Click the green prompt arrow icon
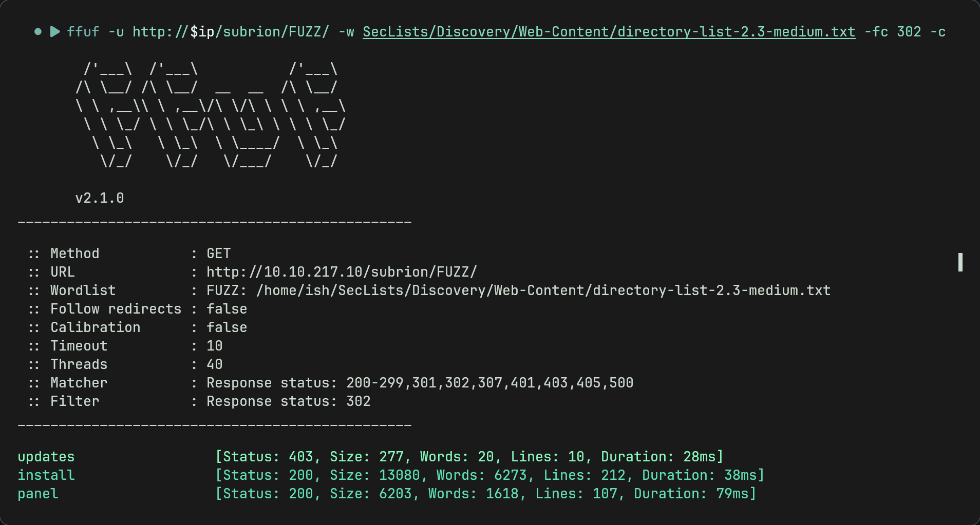Image resolution: width=980 pixels, height=525 pixels. (55, 32)
